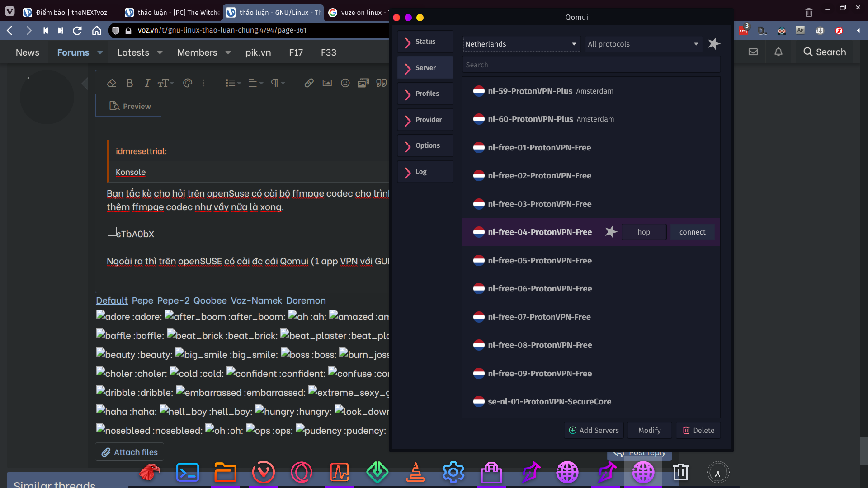The image size is (868, 488).
Task: Favourite the nl-free-04-ProtonVPN-Free server star
Action: pyautogui.click(x=611, y=232)
